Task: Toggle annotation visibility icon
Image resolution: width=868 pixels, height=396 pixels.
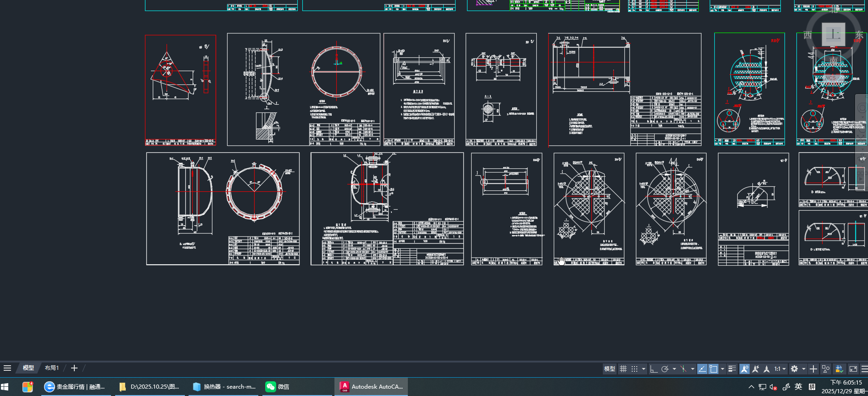Action: 745,369
